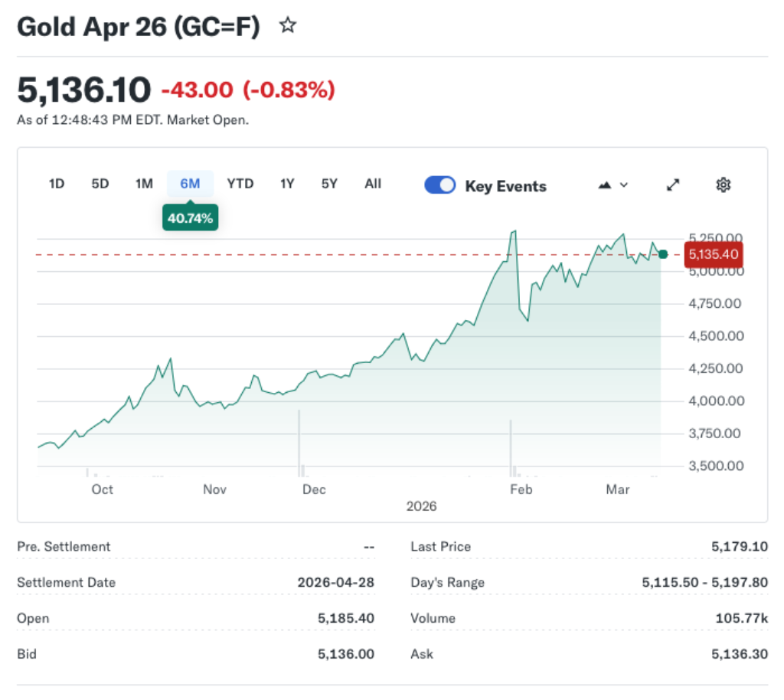This screenshot has height=700, width=784.
Task: Select the 5D time range
Action: click(100, 184)
